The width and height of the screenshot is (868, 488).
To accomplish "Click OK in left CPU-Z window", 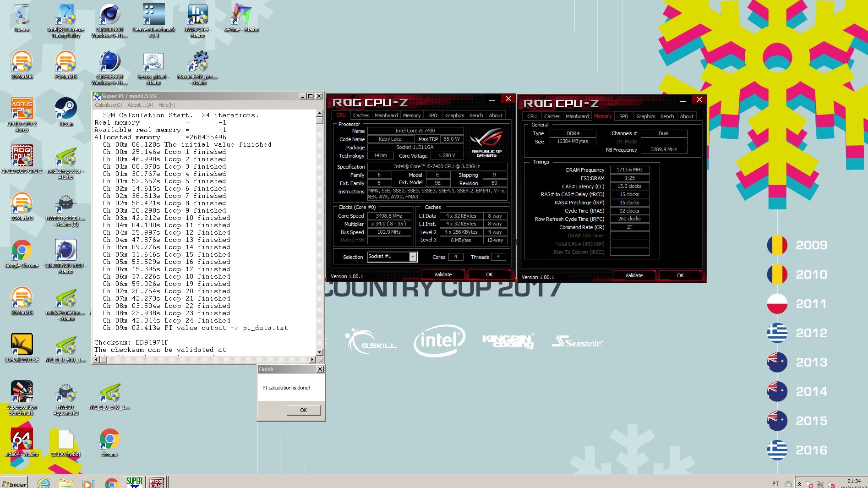I will coord(489,274).
